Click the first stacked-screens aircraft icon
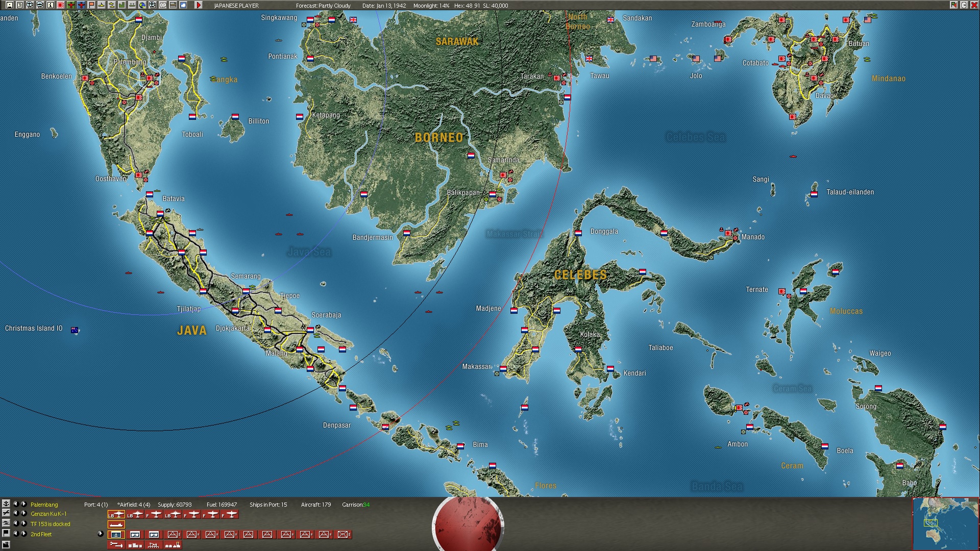The width and height of the screenshot is (980, 551). coord(30,5)
